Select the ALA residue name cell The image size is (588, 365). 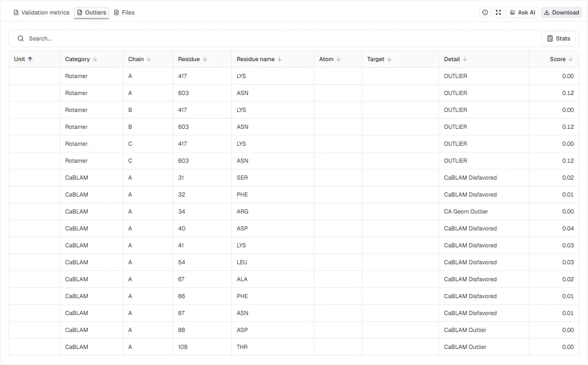point(273,279)
